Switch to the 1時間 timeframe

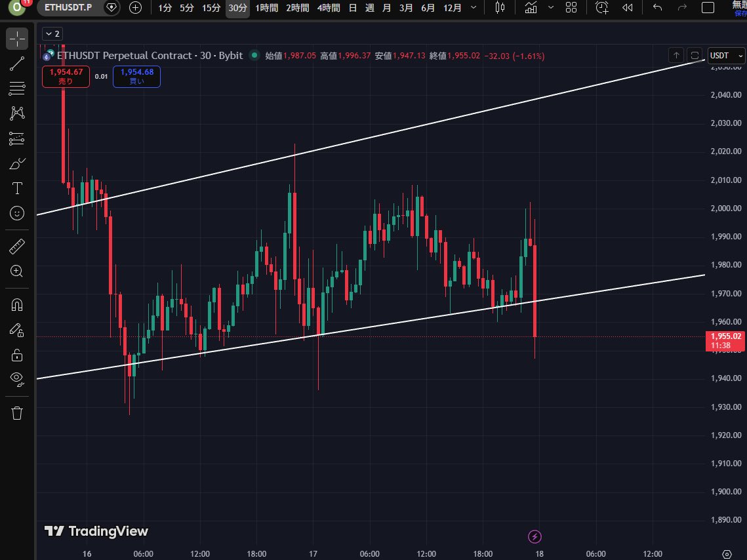267,8
